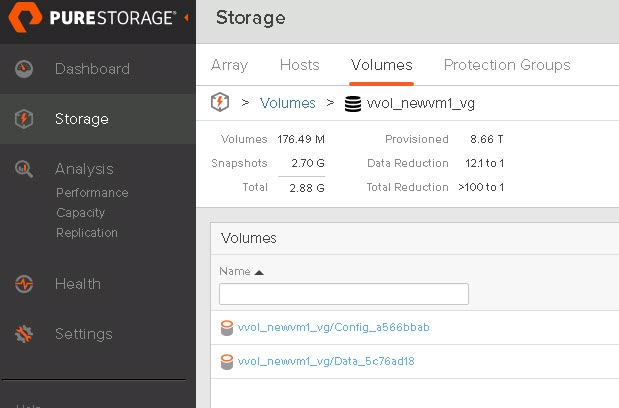Screen dimensions: 619x408
Task: Select Storage in the sidebar
Action: point(82,119)
